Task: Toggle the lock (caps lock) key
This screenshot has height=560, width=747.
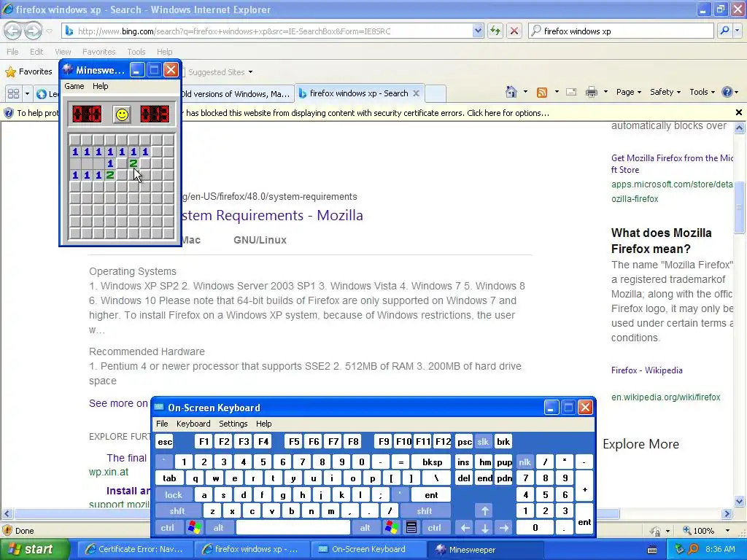Action: point(174,495)
